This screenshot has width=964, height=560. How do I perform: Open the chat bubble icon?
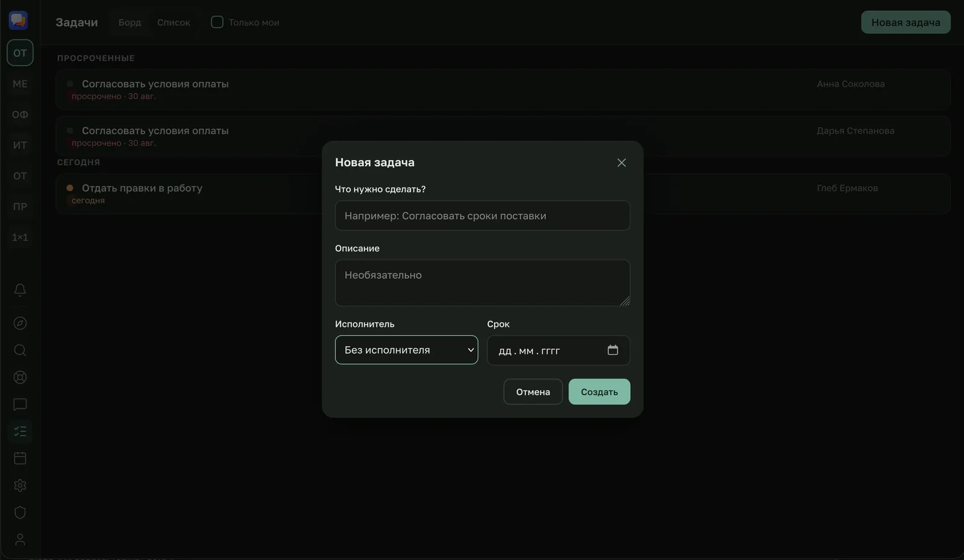pyautogui.click(x=20, y=405)
